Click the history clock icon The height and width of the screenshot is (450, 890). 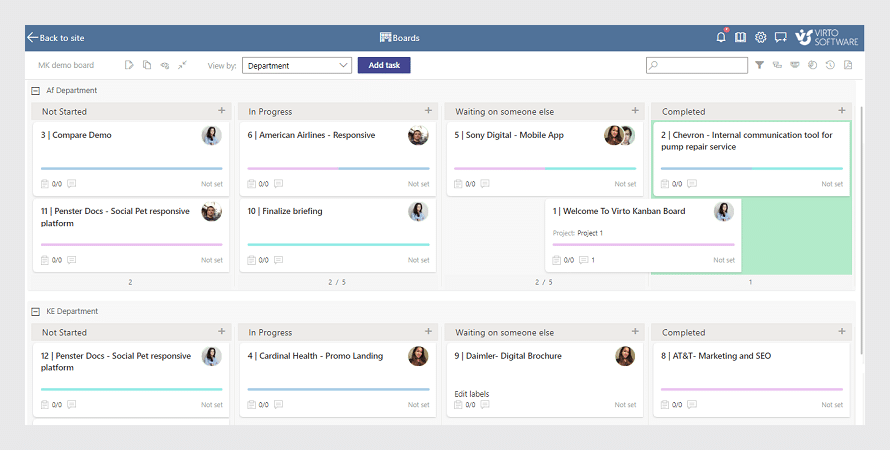[x=830, y=65]
